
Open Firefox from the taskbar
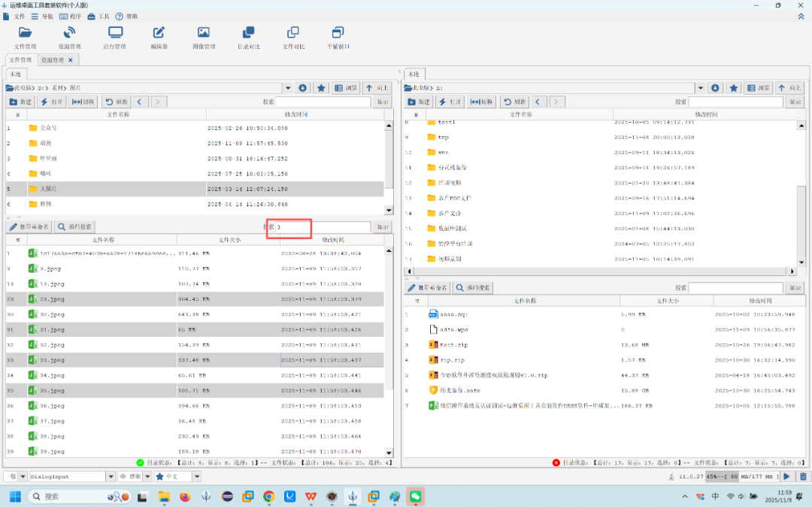click(185, 496)
